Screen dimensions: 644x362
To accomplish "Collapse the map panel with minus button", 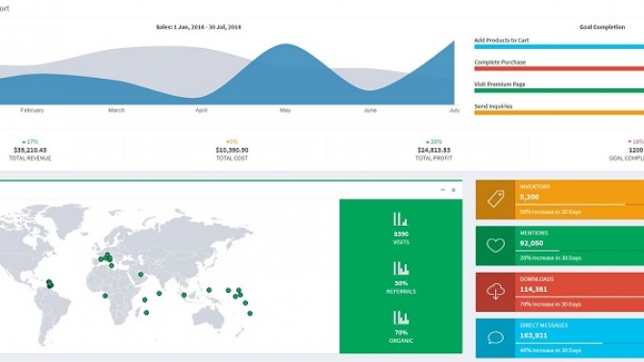I will click(443, 189).
